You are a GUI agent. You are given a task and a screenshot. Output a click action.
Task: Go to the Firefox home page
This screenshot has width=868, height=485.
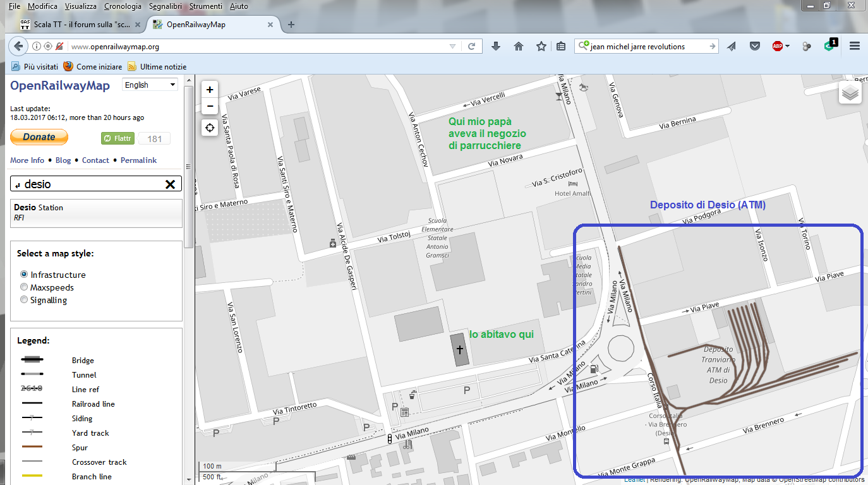(x=519, y=46)
